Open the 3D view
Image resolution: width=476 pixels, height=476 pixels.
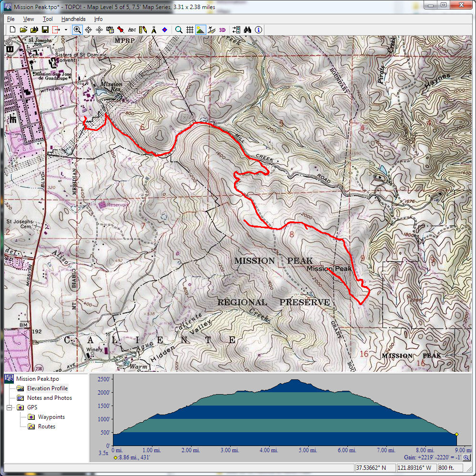(x=222, y=30)
